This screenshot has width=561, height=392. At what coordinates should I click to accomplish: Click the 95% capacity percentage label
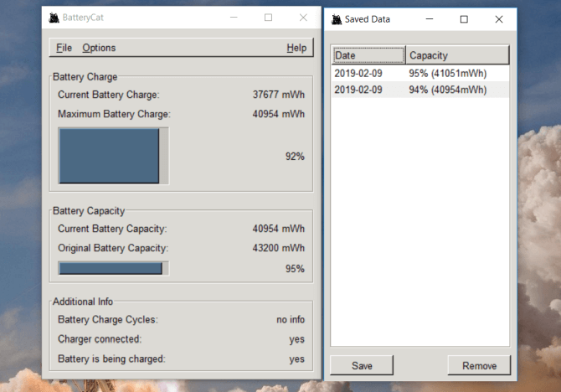(x=295, y=269)
